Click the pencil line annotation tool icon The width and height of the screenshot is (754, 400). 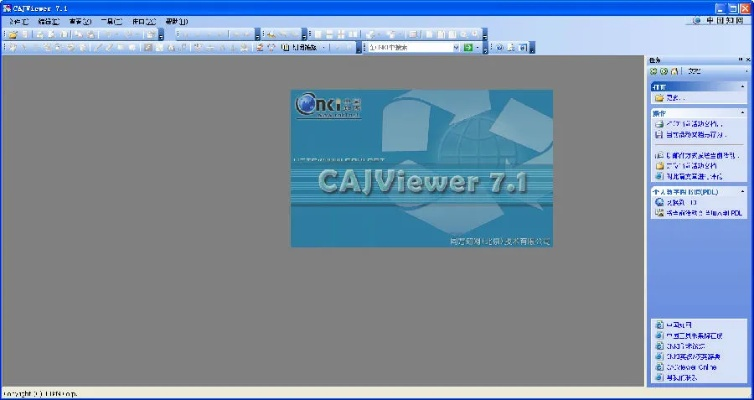tap(99, 48)
